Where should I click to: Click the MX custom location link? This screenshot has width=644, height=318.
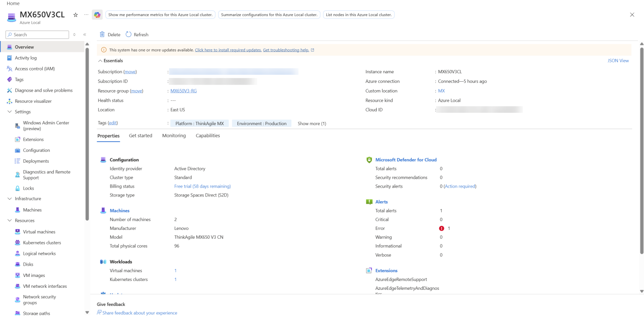tap(442, 91)
